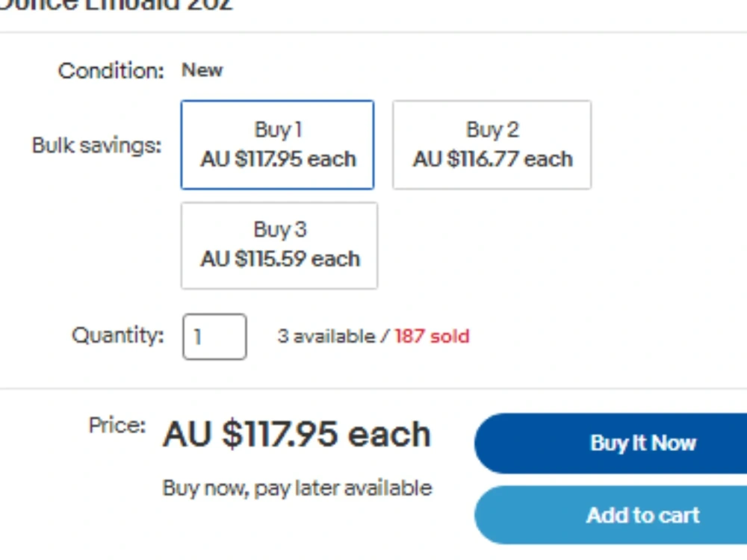Select the Buy 1 bulk savings option
This screenshot has width=747, height=560.
click(x=277, y=145)
